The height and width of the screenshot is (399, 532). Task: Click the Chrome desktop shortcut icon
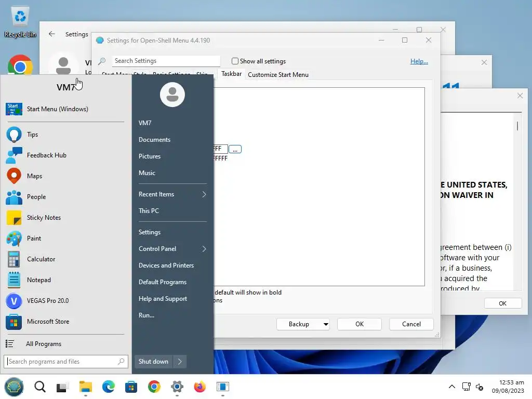click(20, 65)
